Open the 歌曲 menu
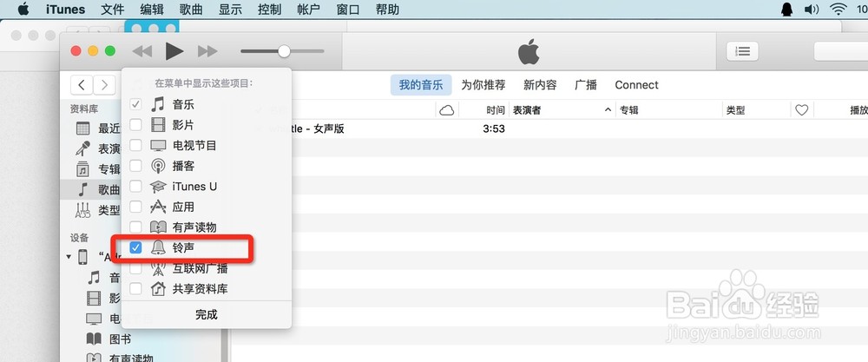 point(191,10)
